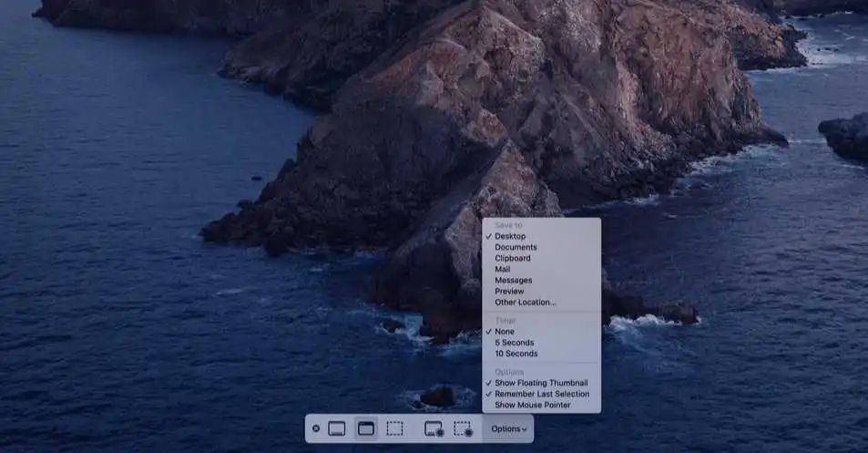The height and width of the screenshot is (453, 868).
Task: Select Capture Entire Screen icon
Action: (x=337, y=428)
